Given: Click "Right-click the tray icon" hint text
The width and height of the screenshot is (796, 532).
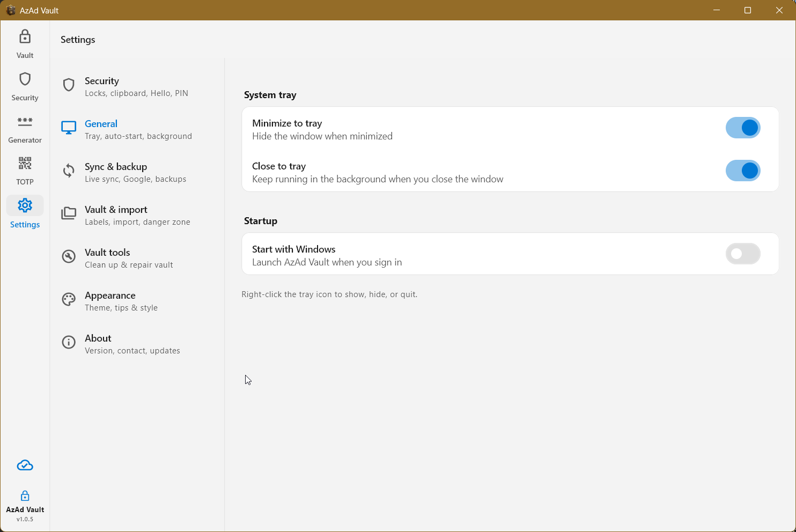Looking at the screenshot, I should point(329,294).
